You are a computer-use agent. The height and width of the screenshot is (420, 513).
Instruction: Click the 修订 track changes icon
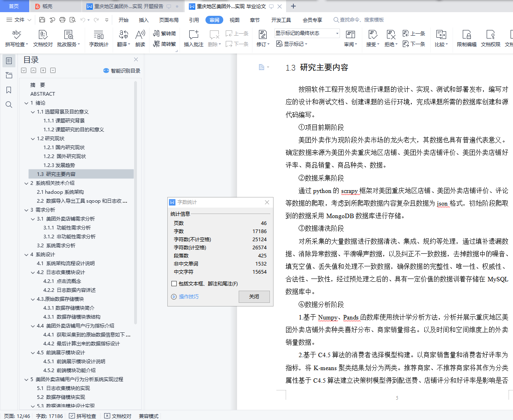point(262,35)
